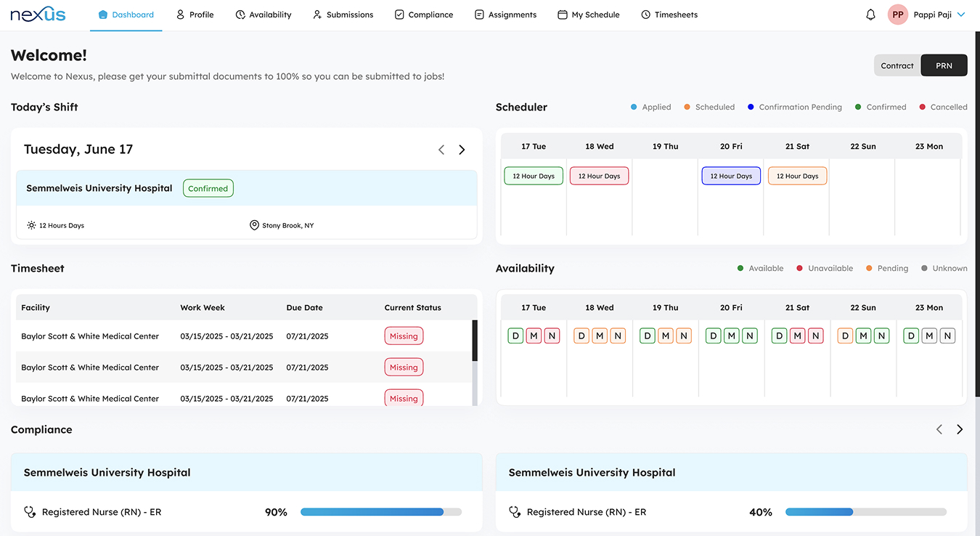Expand the Pappi Paji user menu arrow
Image resolution: width=980 pixels, height=536 pixels.
(961, 15)
